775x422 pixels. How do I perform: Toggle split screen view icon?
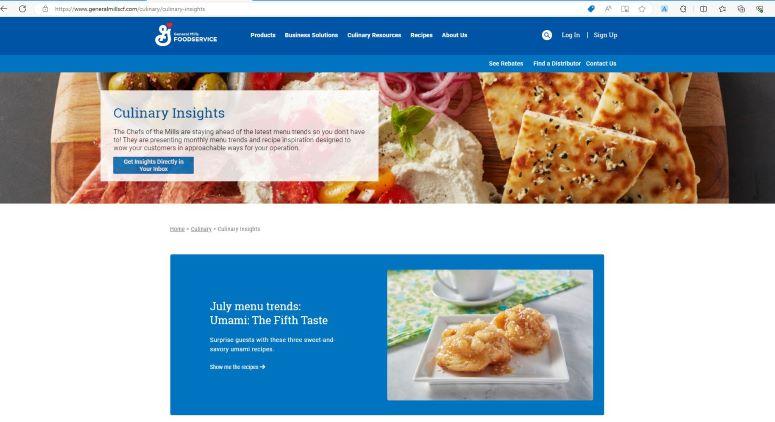[x=703, y=9]
